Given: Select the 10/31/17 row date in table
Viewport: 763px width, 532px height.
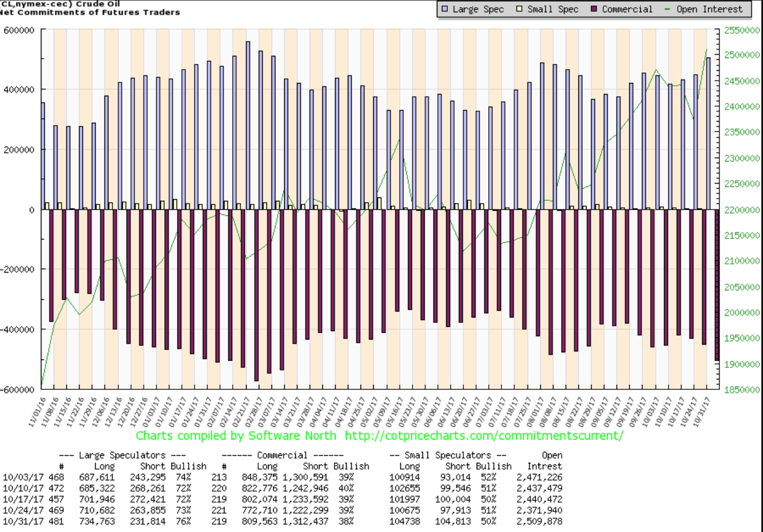Looking at the screenshot, I should [x=23, y=521].
